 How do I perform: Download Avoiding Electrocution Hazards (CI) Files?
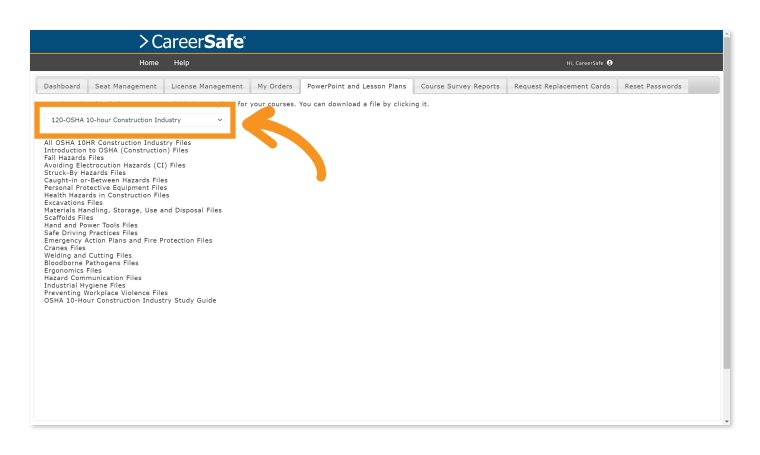114,165
